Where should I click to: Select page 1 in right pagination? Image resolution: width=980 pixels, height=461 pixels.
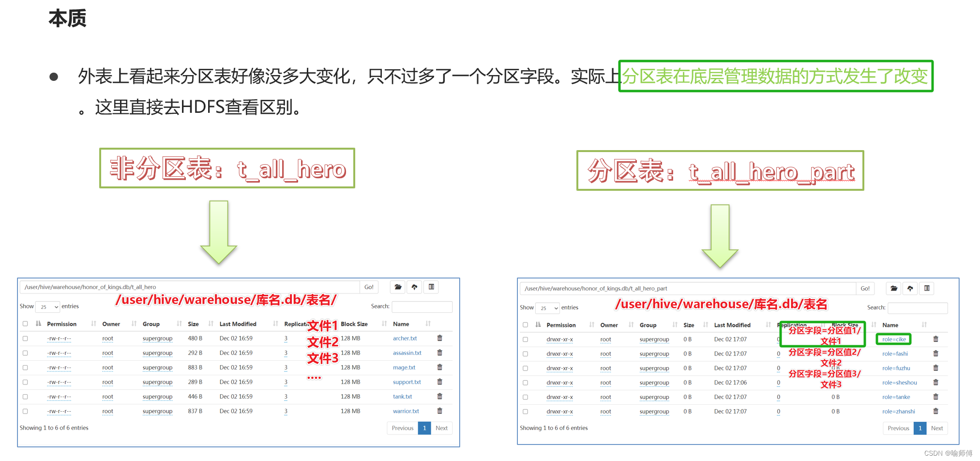coord(920,428)
